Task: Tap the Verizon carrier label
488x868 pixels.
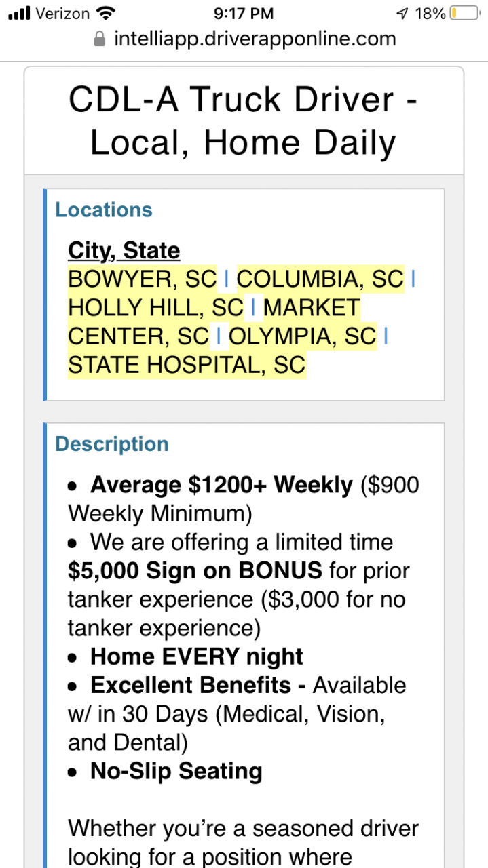Action: 63,14
